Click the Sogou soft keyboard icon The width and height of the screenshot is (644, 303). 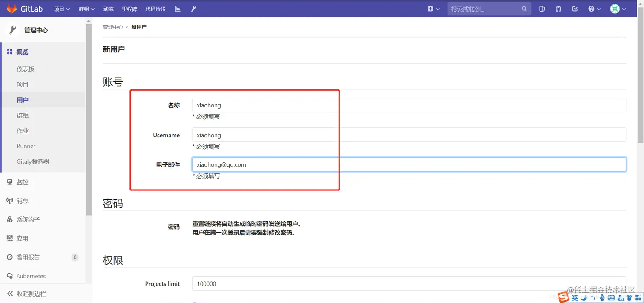coord(611,298)
